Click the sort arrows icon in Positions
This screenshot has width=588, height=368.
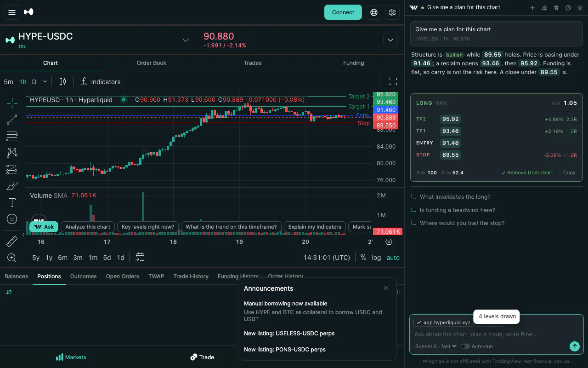pyautogui.click(x=9, y=292)
